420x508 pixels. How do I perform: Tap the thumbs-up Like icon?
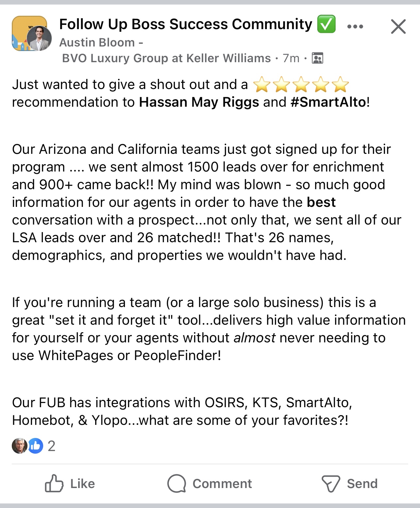54,483
